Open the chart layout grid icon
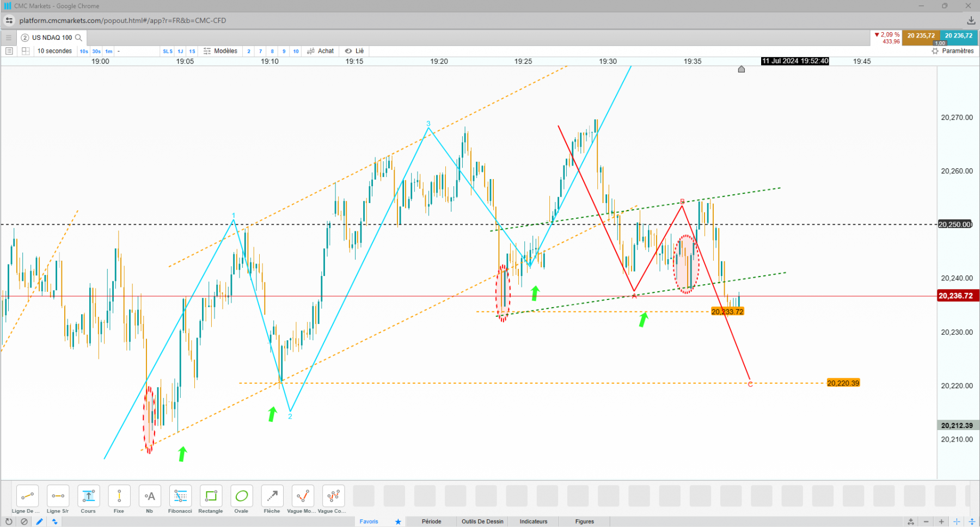The height and width of the screenshot is (527, 980). [x=25, y=51]
